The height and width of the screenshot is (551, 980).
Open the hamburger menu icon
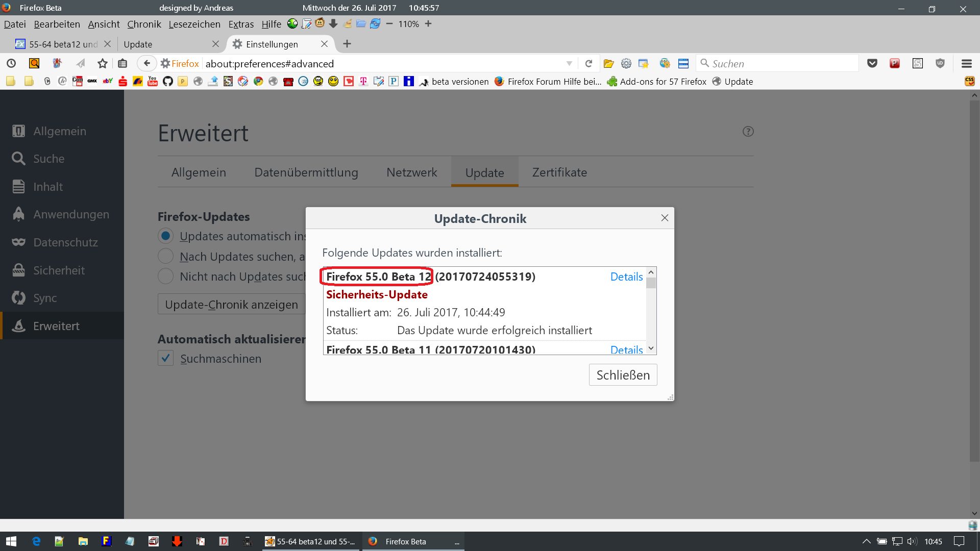pyautogui.click(x=966, y=63)
